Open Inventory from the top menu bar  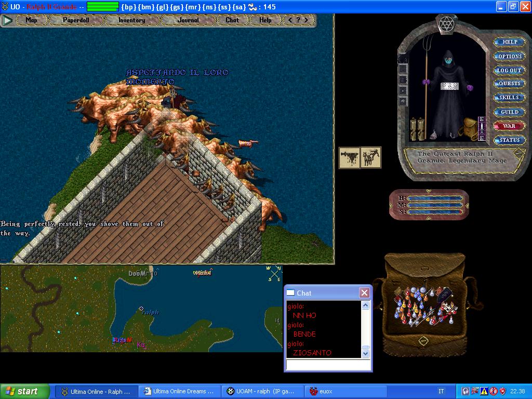(x=131, y=20)
